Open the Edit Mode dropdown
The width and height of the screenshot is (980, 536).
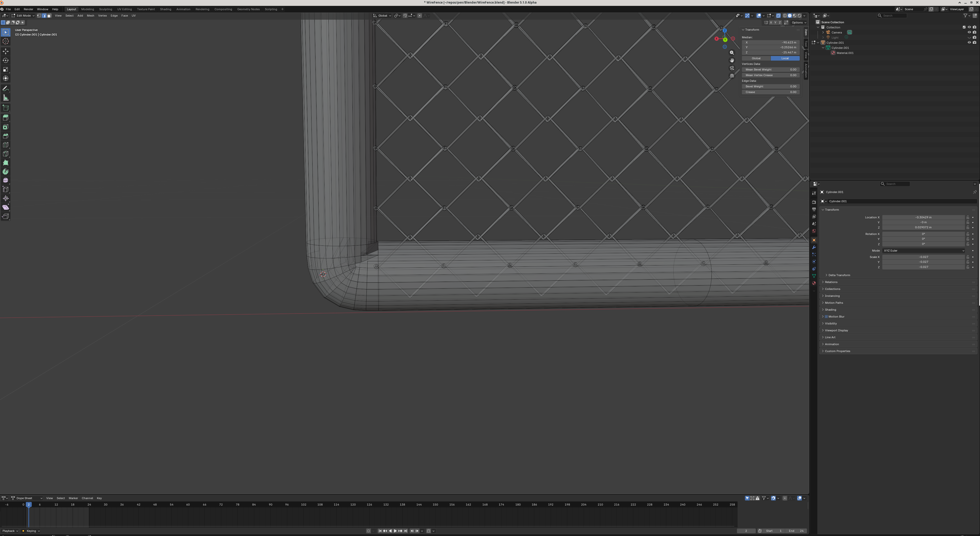pyautogui.click(x=24, y=16)
